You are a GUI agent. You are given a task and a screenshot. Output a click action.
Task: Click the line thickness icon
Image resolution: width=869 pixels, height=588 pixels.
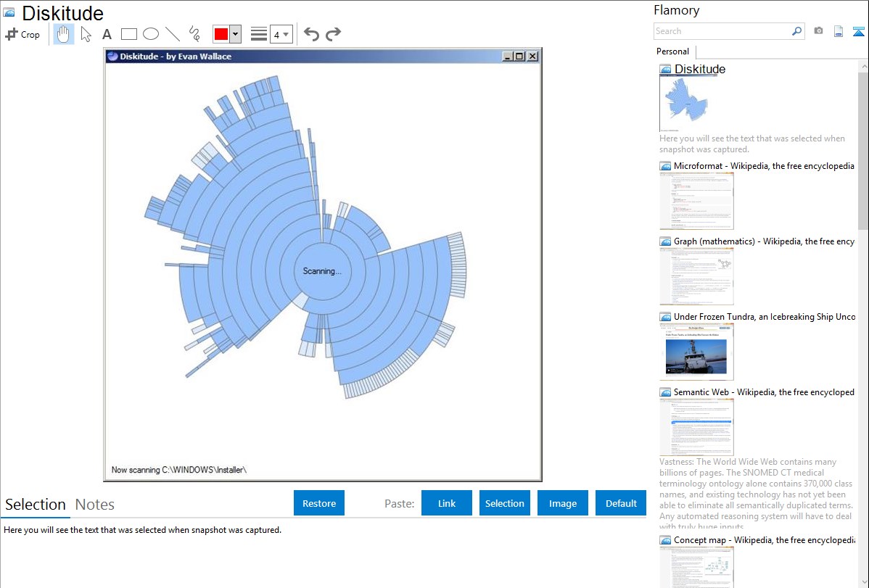point(259,34)
